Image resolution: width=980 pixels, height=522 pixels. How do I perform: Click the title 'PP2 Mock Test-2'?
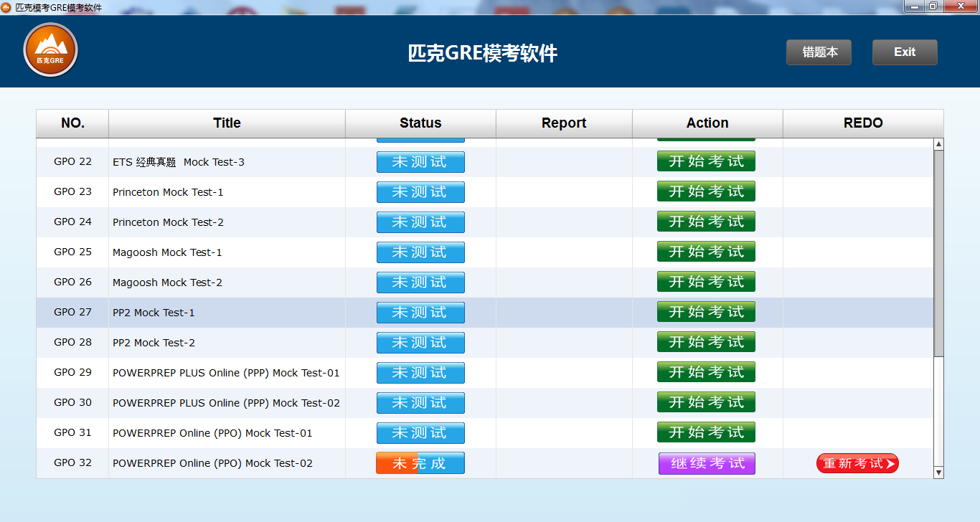pos(154,343)
